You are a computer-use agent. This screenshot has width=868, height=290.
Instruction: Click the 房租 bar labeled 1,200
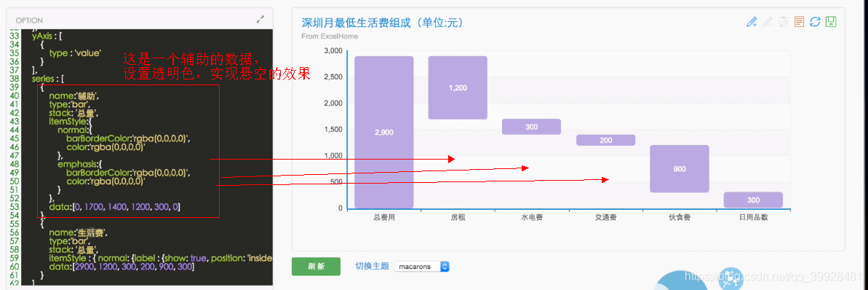click(458, 87)
